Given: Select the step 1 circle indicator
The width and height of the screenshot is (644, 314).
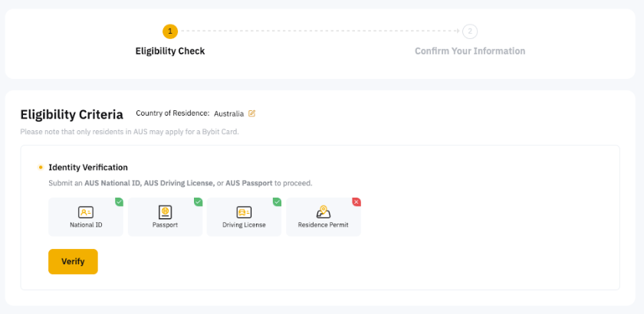Looking at the screenshot, I should [169, 31].
